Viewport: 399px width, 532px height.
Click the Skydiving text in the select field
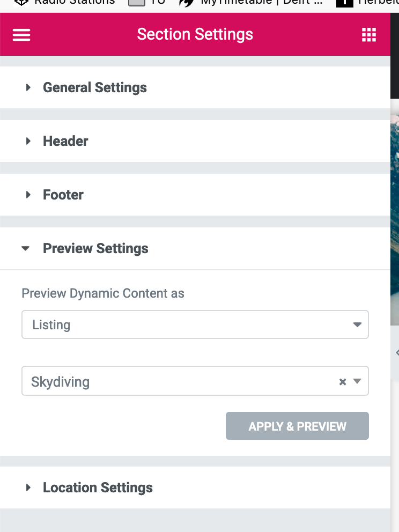coord(61,382)
